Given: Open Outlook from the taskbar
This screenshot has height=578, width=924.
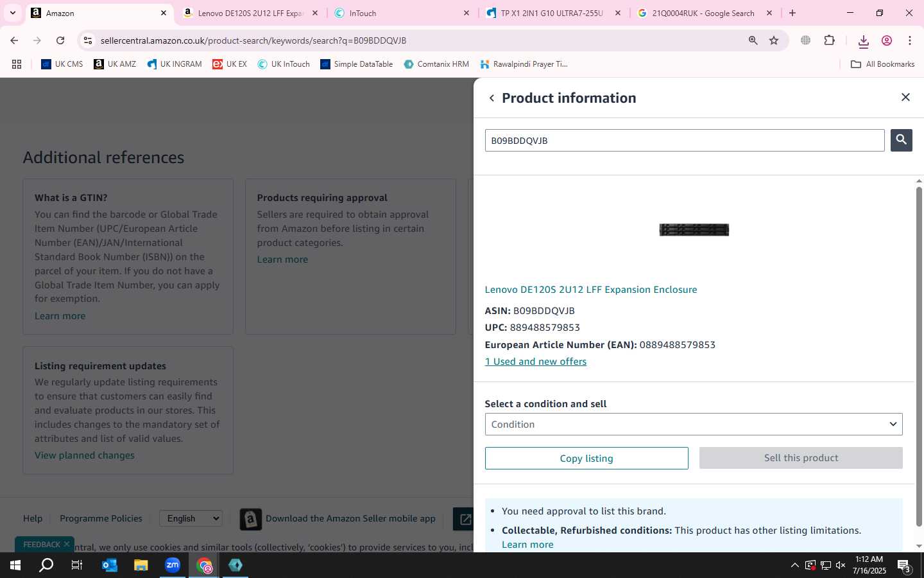Looking at the screenshot, I should point(110,565).
